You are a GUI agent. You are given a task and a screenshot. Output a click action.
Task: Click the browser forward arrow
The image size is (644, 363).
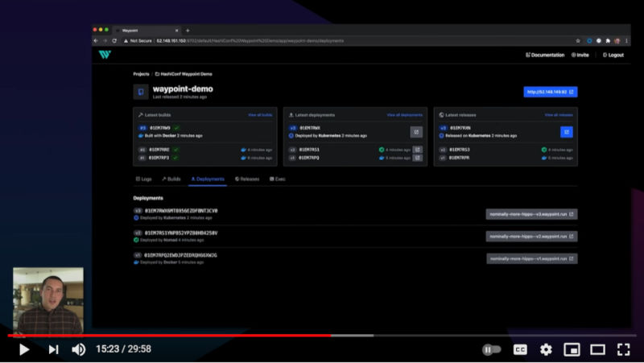click(x=105, y=41)
